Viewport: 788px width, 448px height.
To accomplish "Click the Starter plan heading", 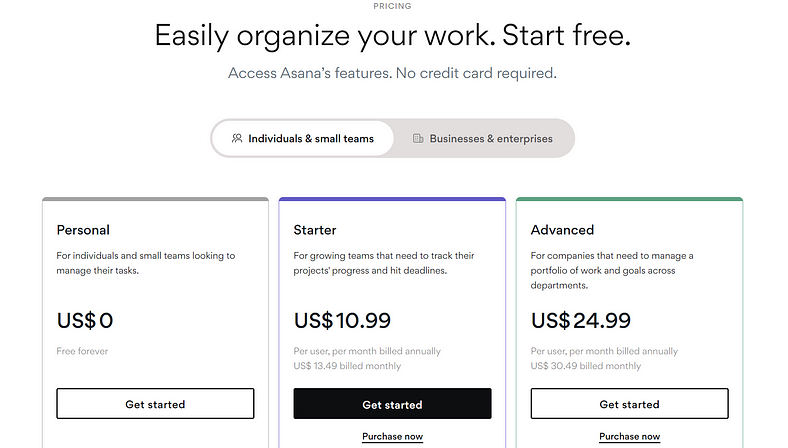I will pyautogui.click(x=315, y=230).
